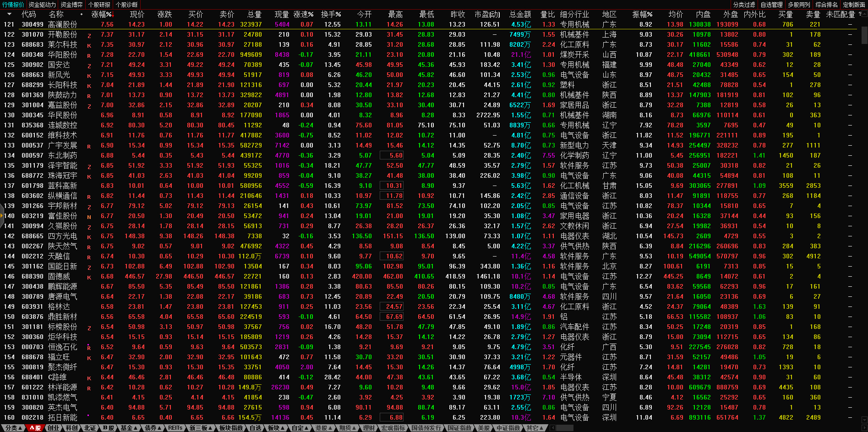Select stock row 东北制药
Screen dimensions: 868x432
pyautogui.click(x=62, y=155)
